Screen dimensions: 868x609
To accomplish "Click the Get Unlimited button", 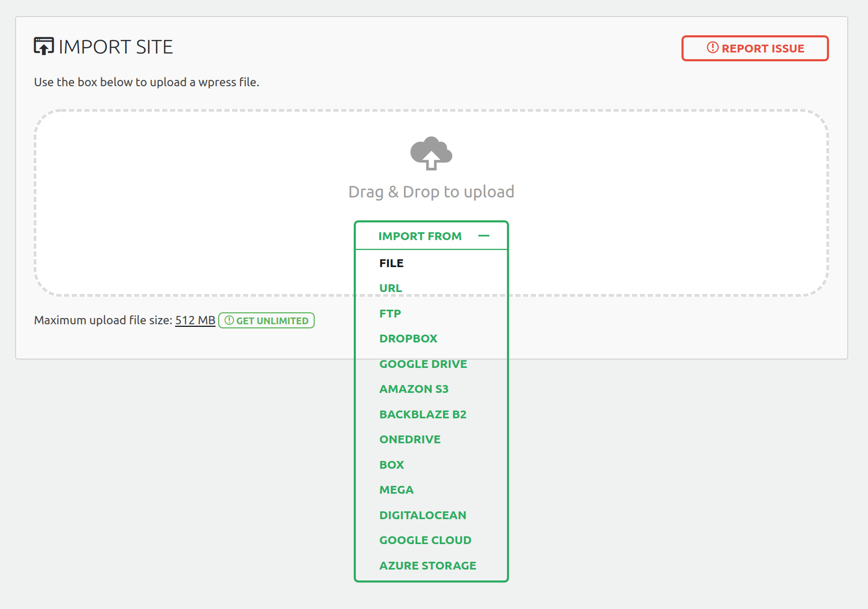I will pyautogui.click(x=266, y=321).
